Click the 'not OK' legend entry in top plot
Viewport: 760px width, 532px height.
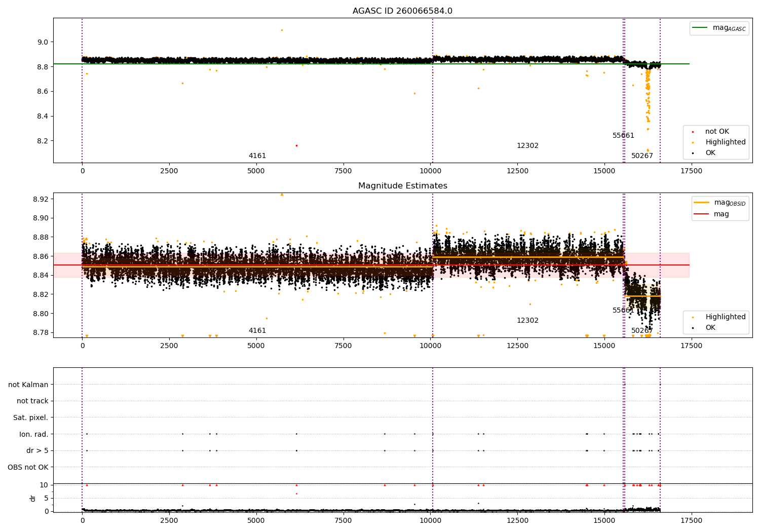pyautogui.click(x=711, y=132)
